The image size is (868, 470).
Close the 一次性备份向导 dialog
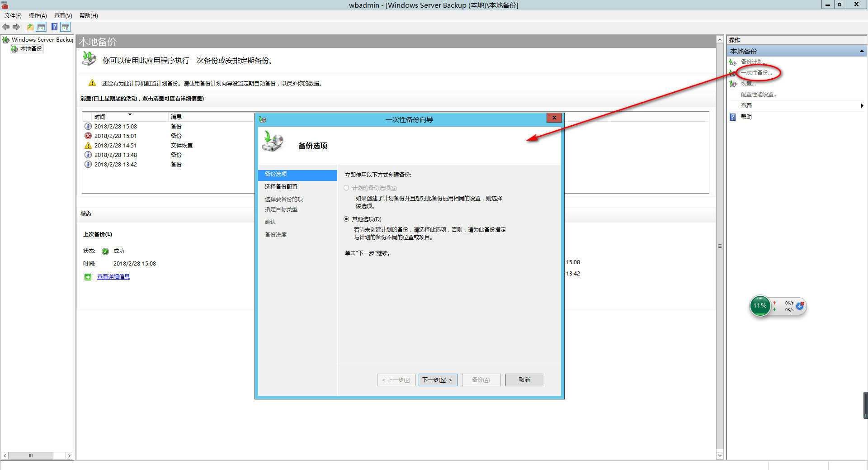point(554,118)
